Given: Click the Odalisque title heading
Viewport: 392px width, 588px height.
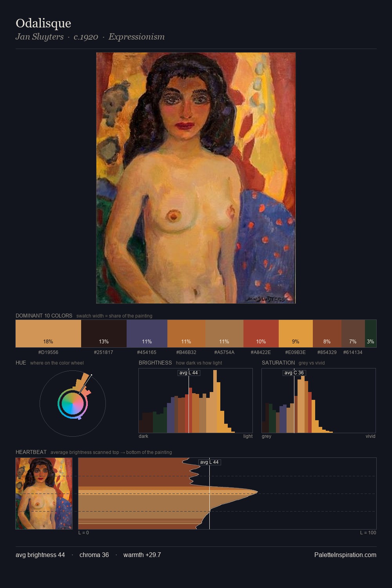Looking at the screenshot, I should click(43, 23).
